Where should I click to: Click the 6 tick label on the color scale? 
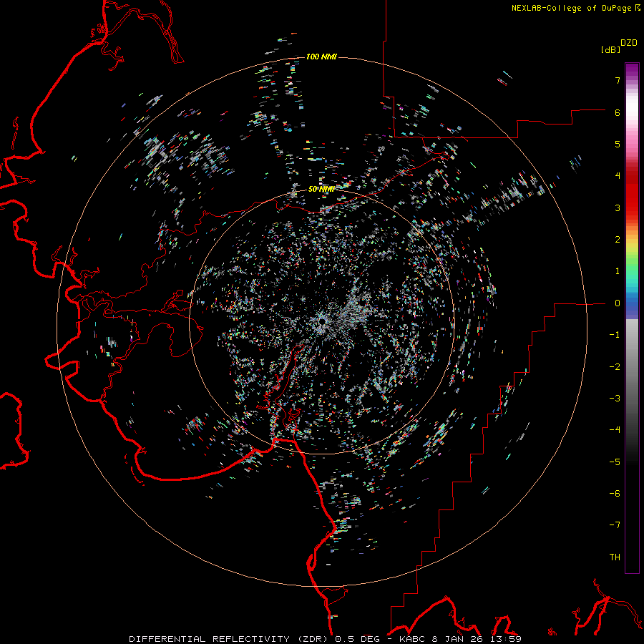pos(617,112)
